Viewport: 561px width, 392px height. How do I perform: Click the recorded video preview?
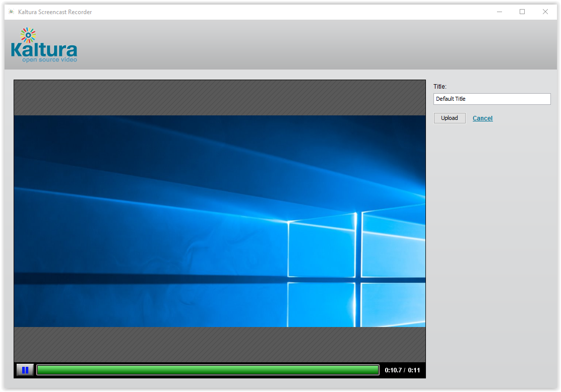coord(220,221)
